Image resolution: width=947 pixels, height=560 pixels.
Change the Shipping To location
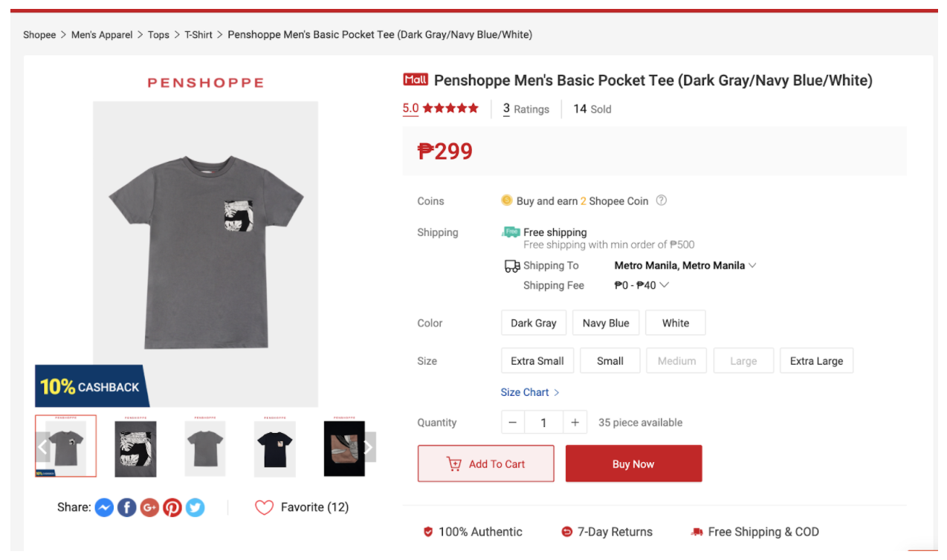tap(684, 265)
